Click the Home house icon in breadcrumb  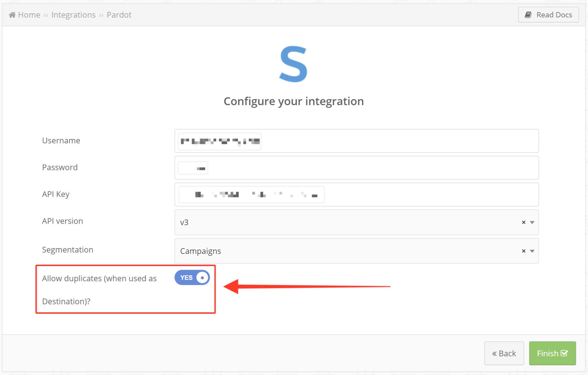[12, 15]
